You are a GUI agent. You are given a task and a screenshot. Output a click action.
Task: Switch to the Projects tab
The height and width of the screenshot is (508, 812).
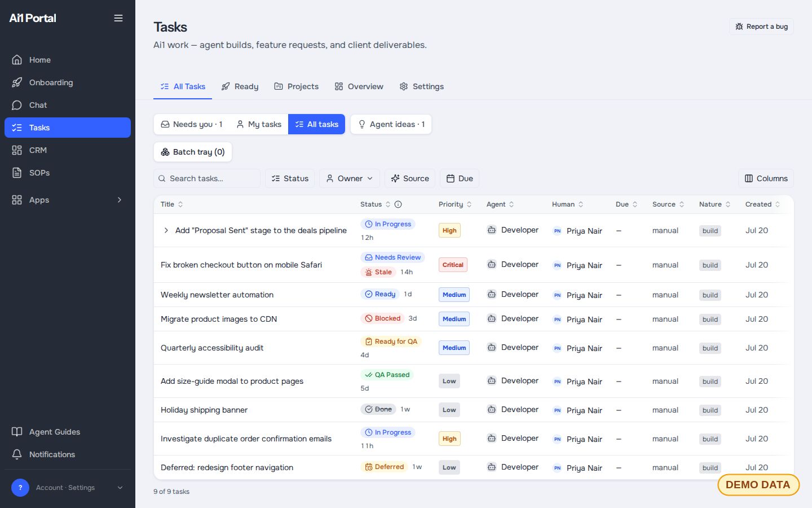[296, 86]
